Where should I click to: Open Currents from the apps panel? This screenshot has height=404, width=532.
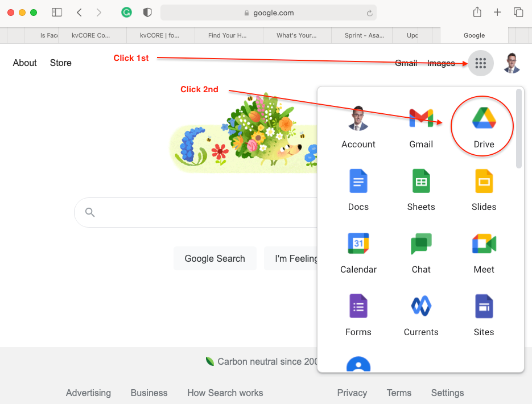click(x=421, y=315)
